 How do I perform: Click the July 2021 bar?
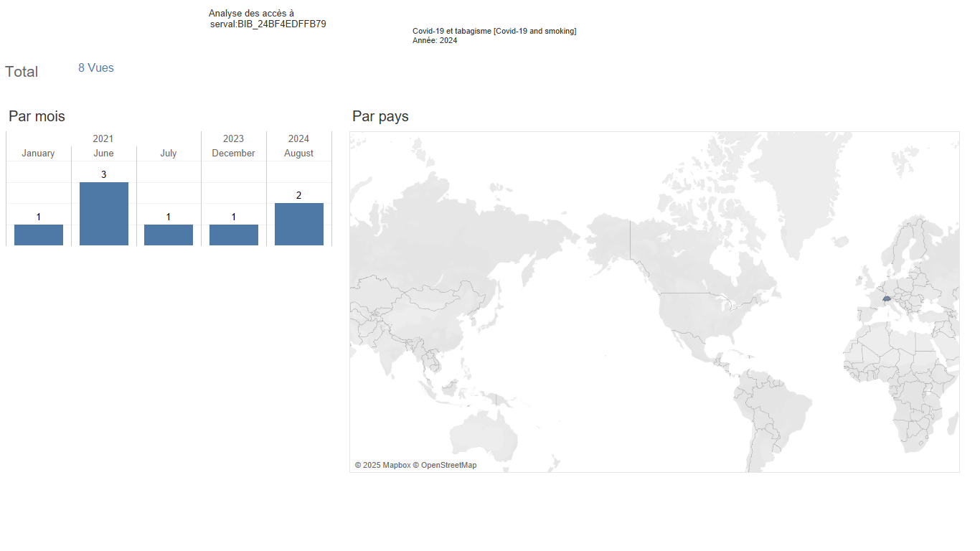(169, 235)
